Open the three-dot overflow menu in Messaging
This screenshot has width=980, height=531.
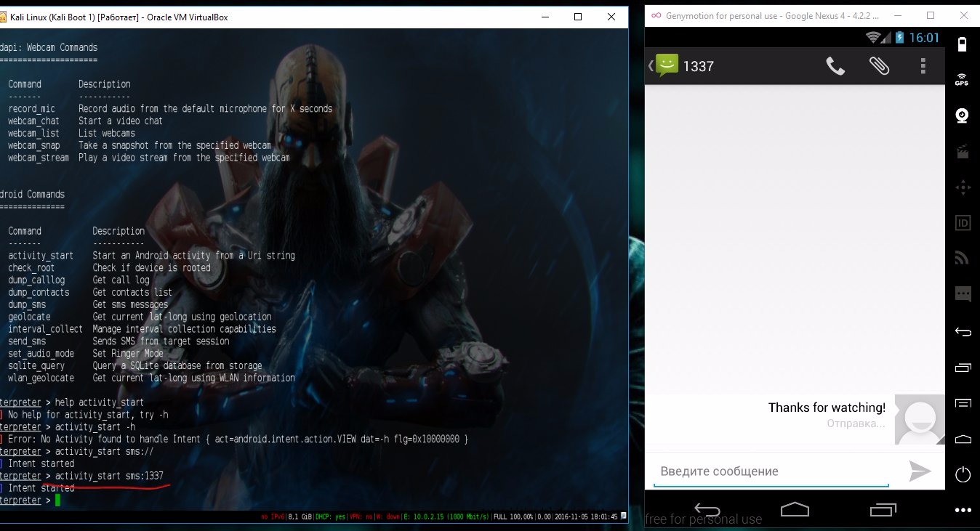pyautogui.click(x=923, y=66)
